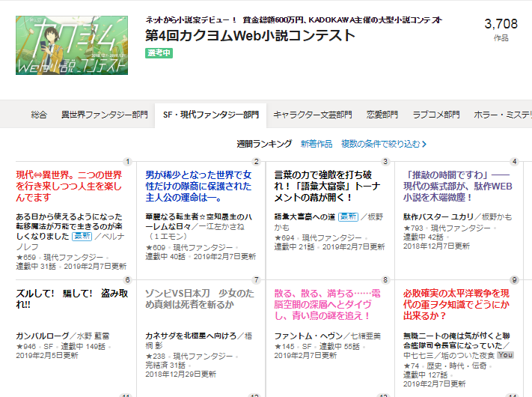
Task: Select 週間ランキング view
Action: tap(264, 144)
